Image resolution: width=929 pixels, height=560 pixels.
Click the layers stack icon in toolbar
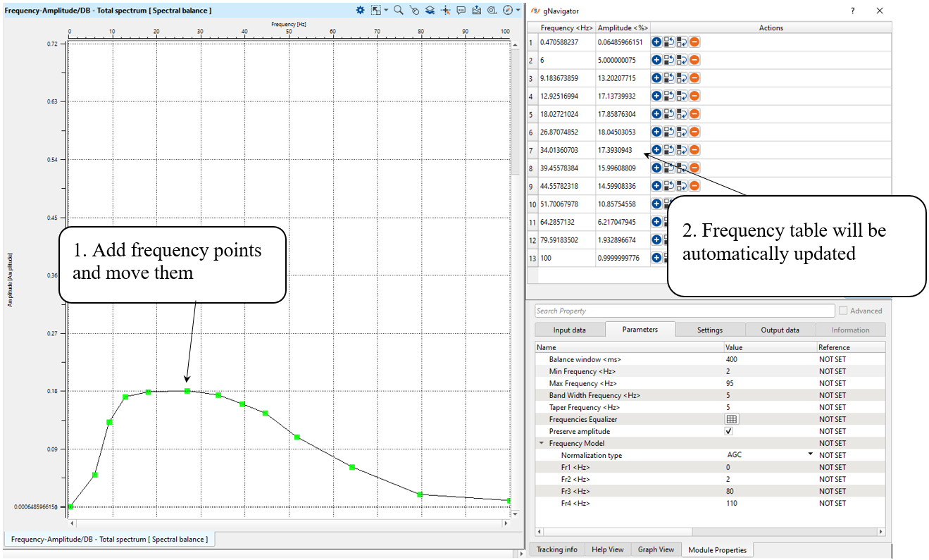(x=430, y=11)
